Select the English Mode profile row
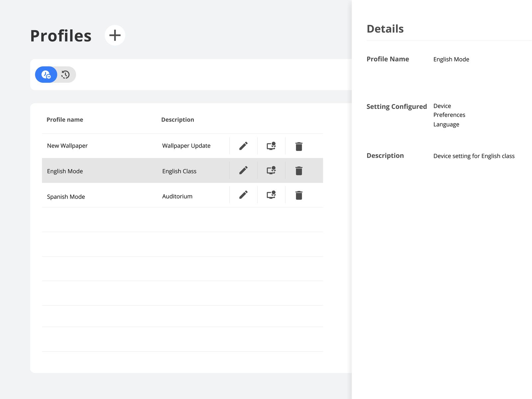532x399 pixels. [x=65, y=171]
